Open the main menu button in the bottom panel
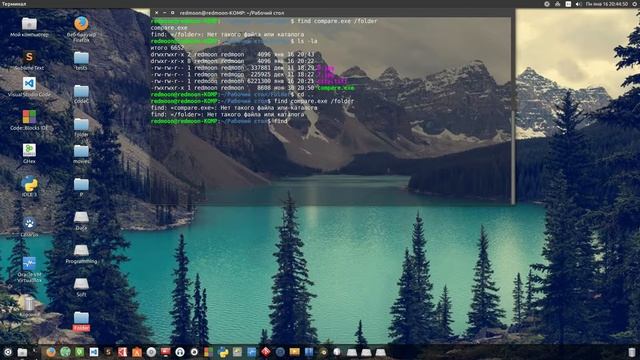This screenshot has height=360, width=640. point(7,352)
